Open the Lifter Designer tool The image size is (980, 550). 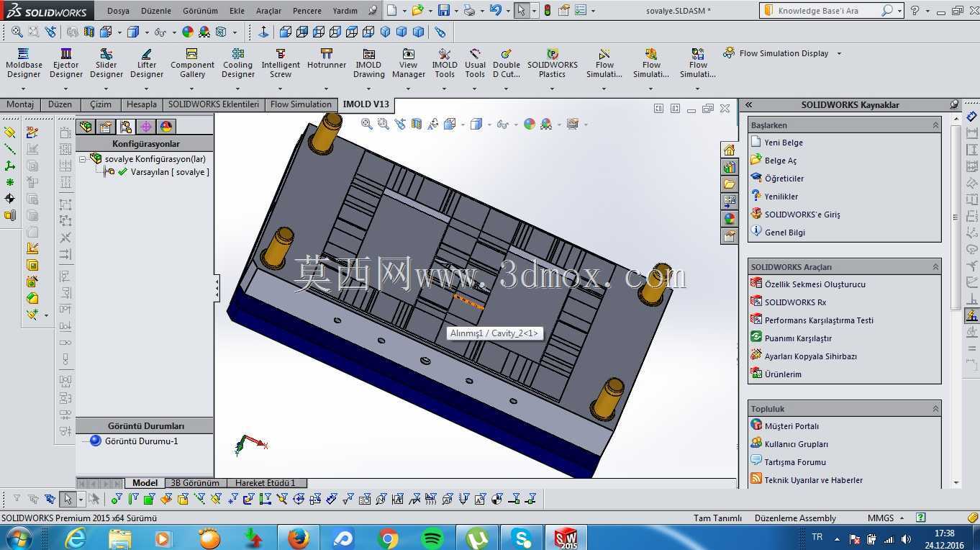point(147,63)
